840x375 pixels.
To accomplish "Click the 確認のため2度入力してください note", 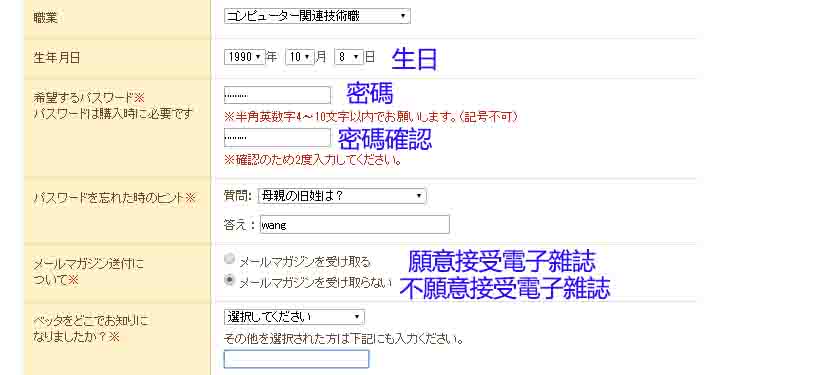I will click(x=313, y=160).
